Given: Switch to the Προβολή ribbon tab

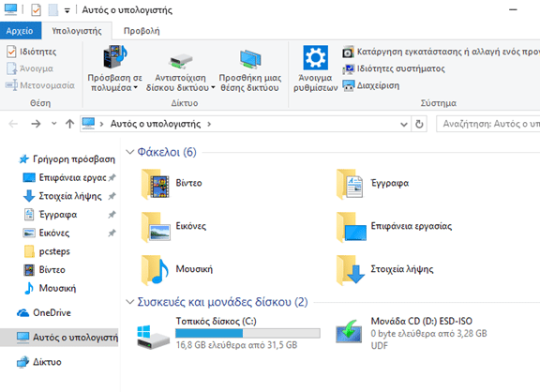Looking at the screenshot, I should [142, 31].
